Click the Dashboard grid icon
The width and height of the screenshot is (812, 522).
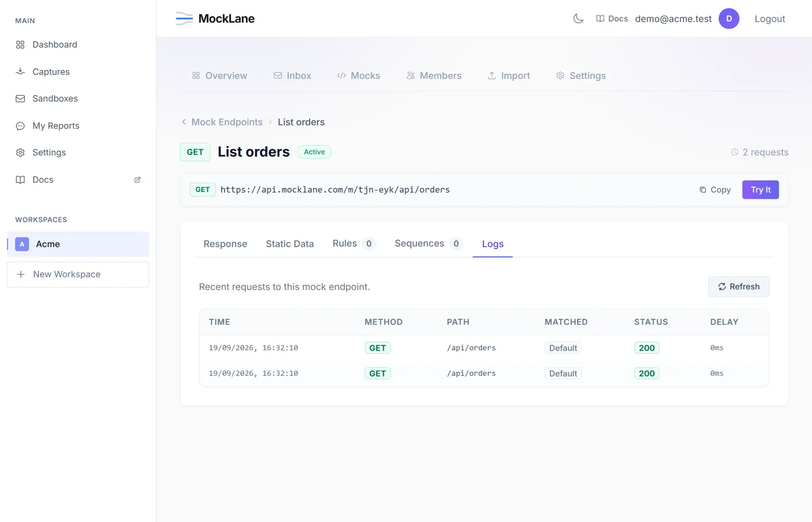pos(20,45)
